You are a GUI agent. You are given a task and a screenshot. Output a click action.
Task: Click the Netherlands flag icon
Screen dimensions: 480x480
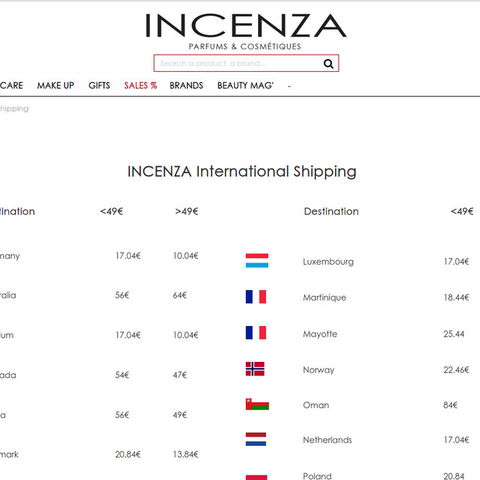(256, 439)
